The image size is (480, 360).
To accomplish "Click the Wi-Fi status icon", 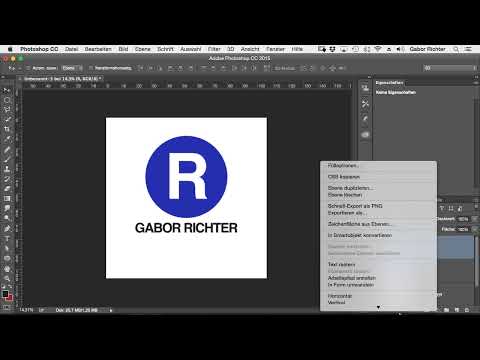I will (x=378, y=49).
